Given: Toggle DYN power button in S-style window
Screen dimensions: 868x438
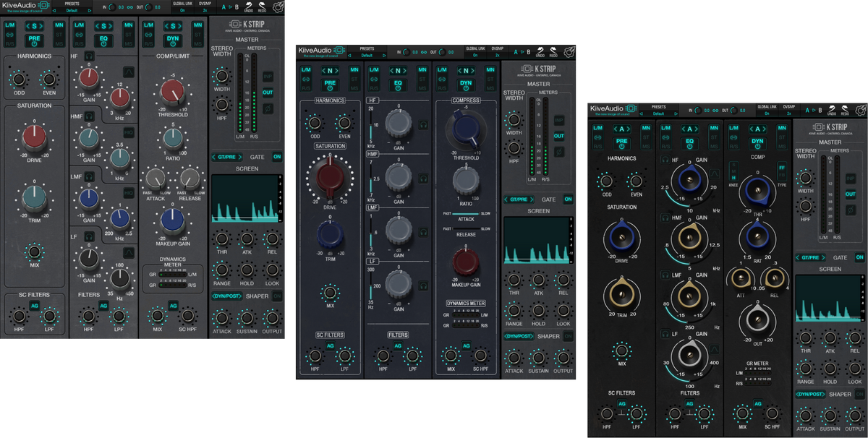Looking at the screenshot, I should click(x=172, y=42).
